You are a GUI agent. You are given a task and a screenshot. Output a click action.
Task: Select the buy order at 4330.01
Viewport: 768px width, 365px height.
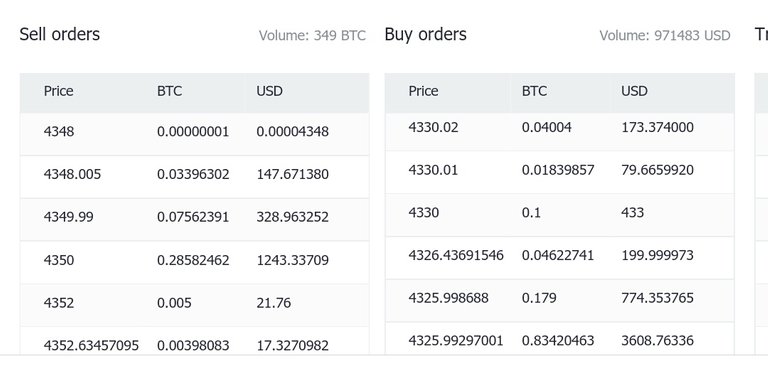(559, 172)
